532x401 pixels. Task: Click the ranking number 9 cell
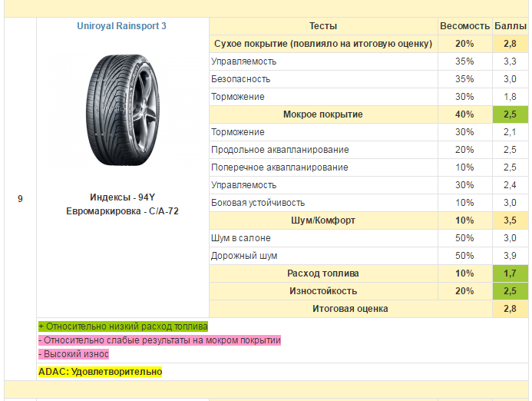click(21, 199)
